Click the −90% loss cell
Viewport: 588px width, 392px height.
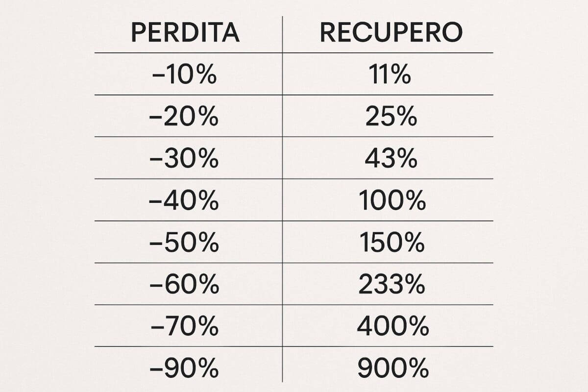(x=184, y=368)
